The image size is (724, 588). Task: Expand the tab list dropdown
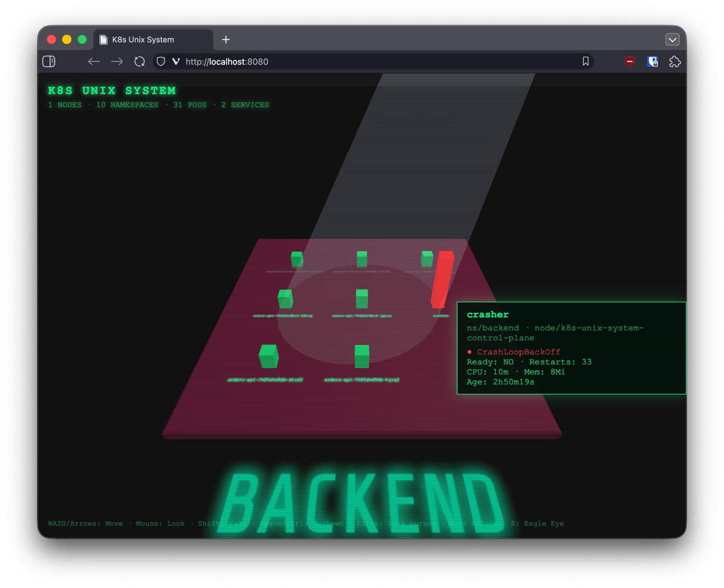[672, 40]
